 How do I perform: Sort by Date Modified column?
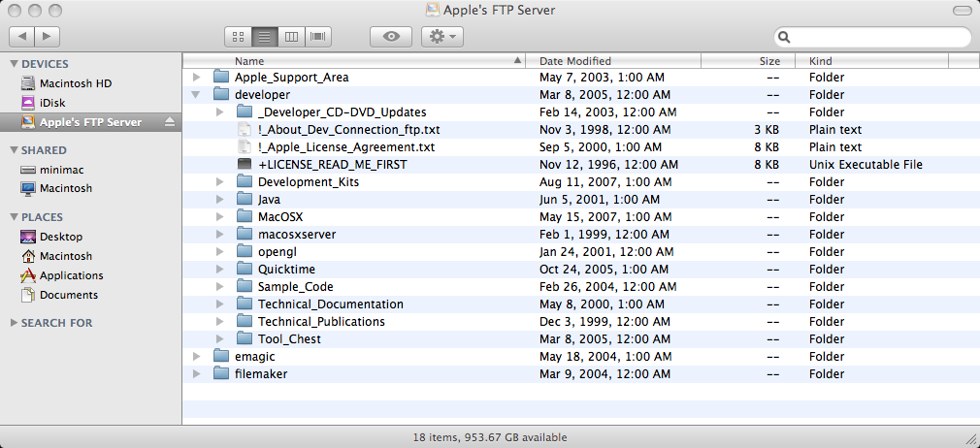pos(613,61)
